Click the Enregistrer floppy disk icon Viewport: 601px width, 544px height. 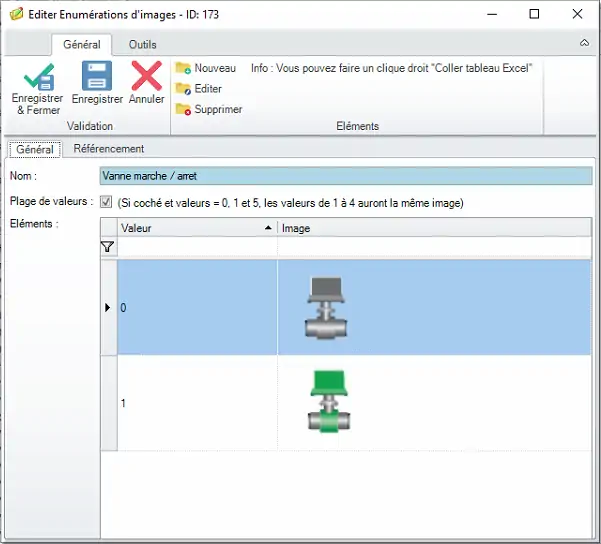pos(97,76)
